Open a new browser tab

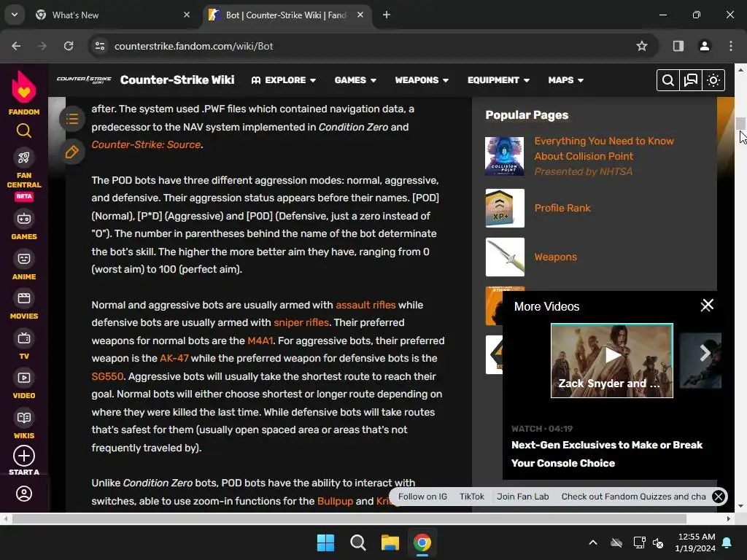(387, 15)
